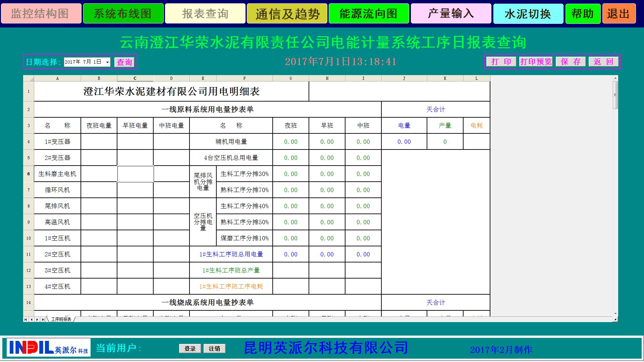Select the 生料磨主电机 早班电量 cell

coord(135,174)
